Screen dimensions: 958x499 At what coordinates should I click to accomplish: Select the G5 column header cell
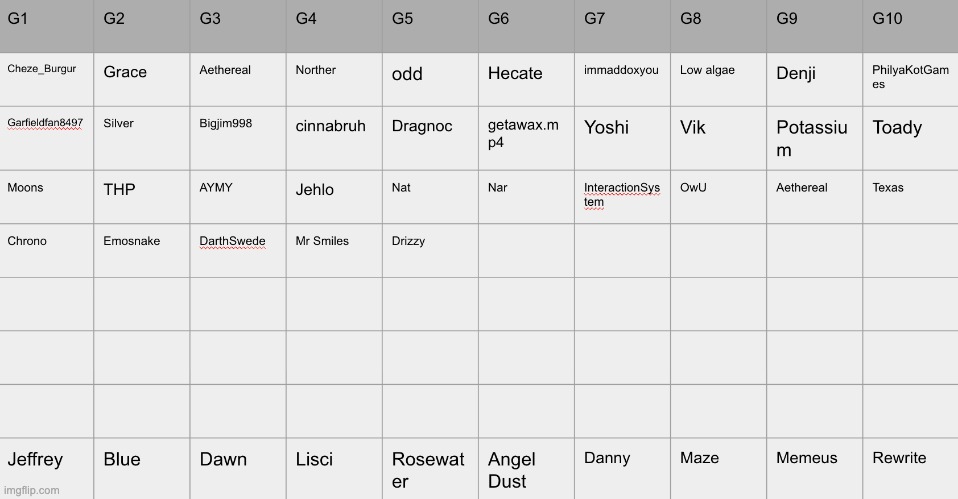pos(430,26)
